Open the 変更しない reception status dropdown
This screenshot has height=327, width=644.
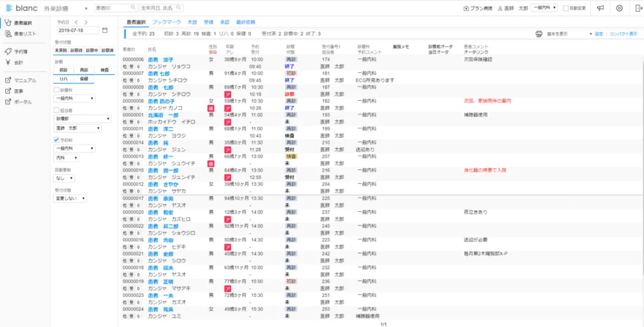70,199
